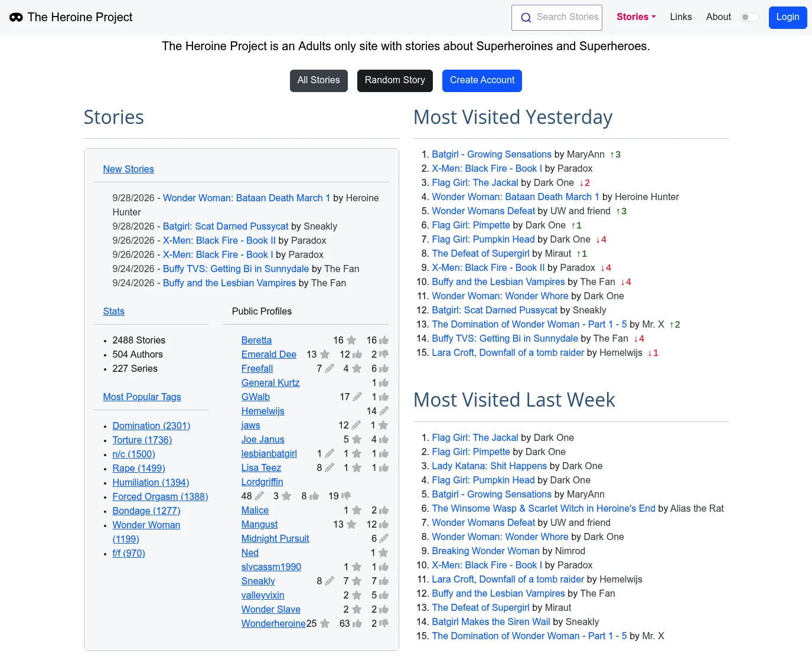Image resolution: width=812 pixels, height=664 pixels.
Task: Click the mask logo icon in the navbar
Action: click(16, 17)
